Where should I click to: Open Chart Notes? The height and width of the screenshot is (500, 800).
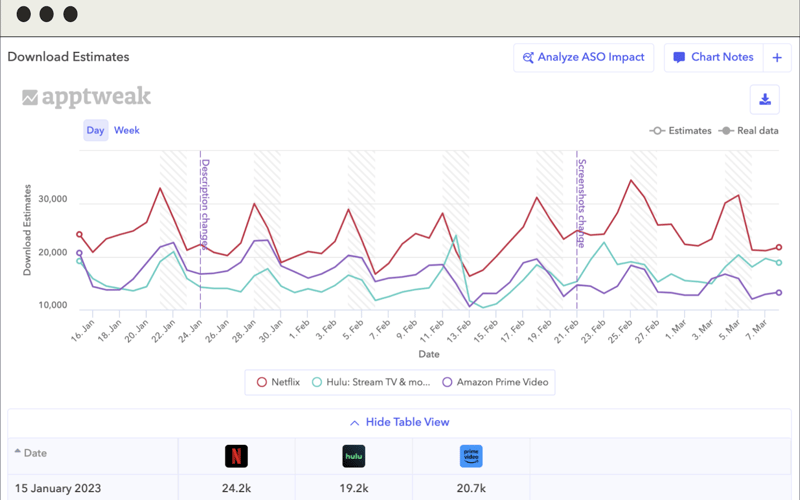713,58
